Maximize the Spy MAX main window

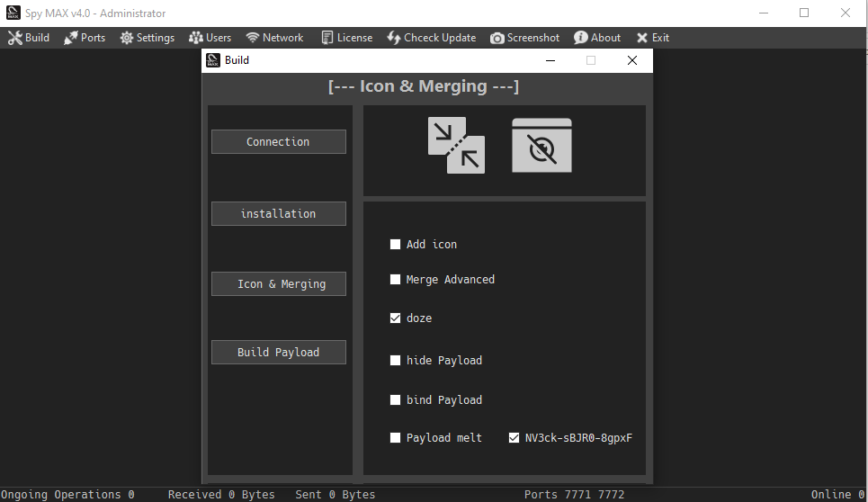[x=804, y=13]
